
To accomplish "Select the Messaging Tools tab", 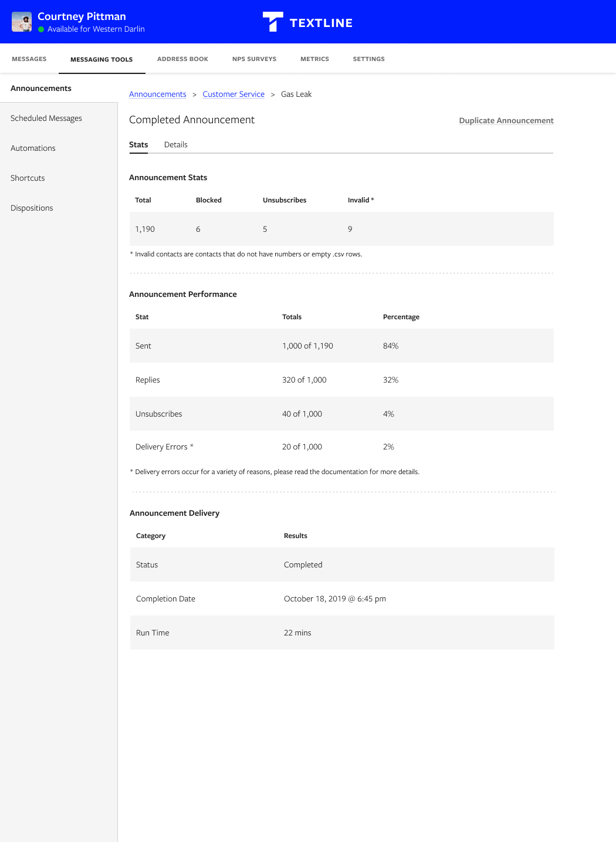I will pyautogui.click(x=101, y=59).
